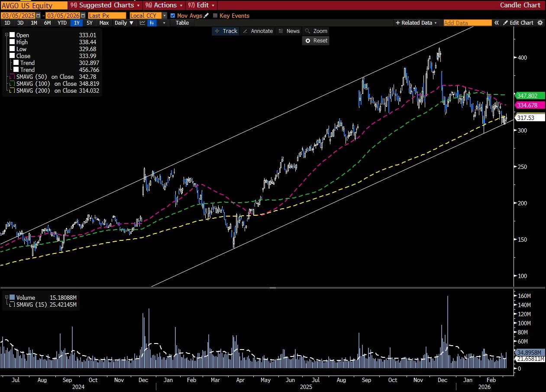Select the line chart type icon
546x392 pixels.
pos(142,23)
